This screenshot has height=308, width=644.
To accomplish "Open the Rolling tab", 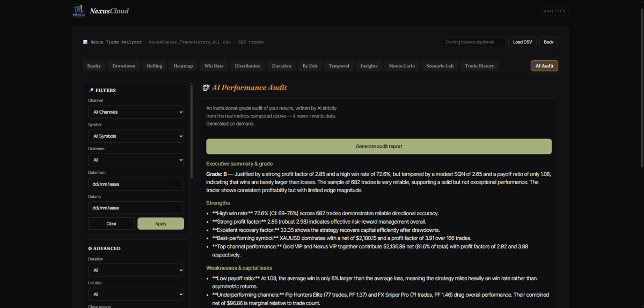I will 155,66.
